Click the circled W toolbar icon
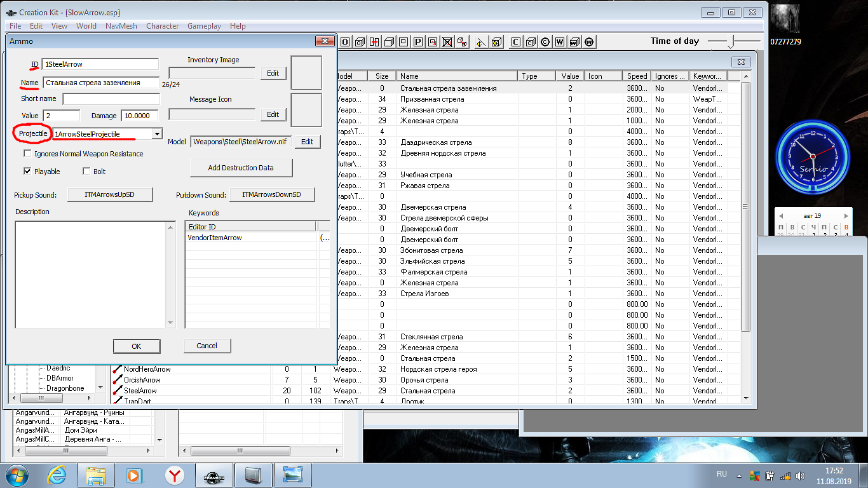Image resolution: width=868 pixels, height=488 pixels. tap(589, 42)
